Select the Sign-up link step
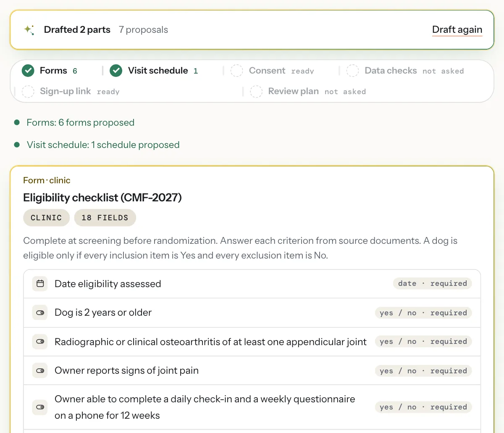 tap(71, 91)
